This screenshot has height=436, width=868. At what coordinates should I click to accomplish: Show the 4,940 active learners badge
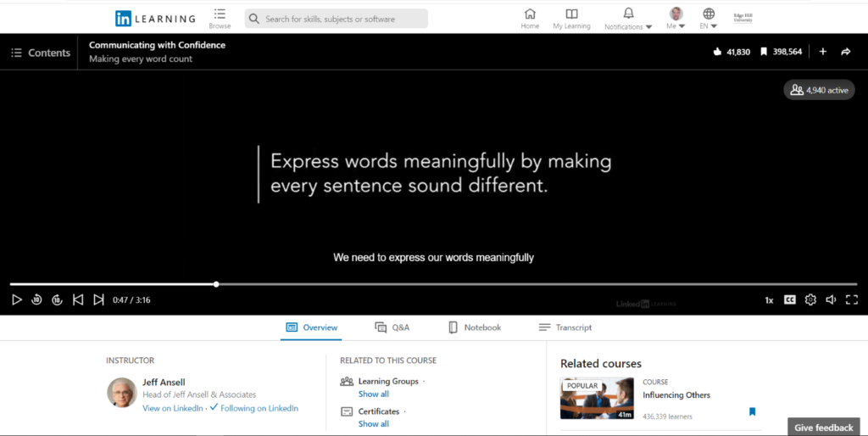coord(820,90)
